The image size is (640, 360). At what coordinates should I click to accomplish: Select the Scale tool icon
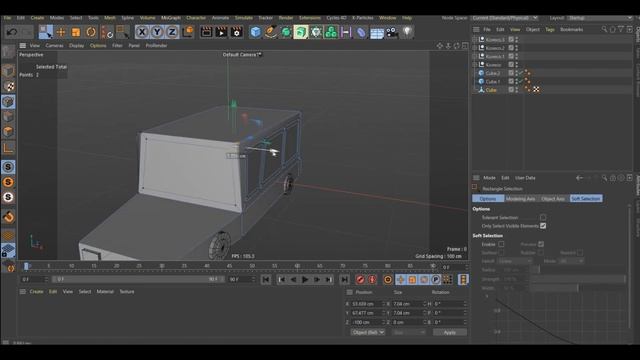(x=76, y=32)
